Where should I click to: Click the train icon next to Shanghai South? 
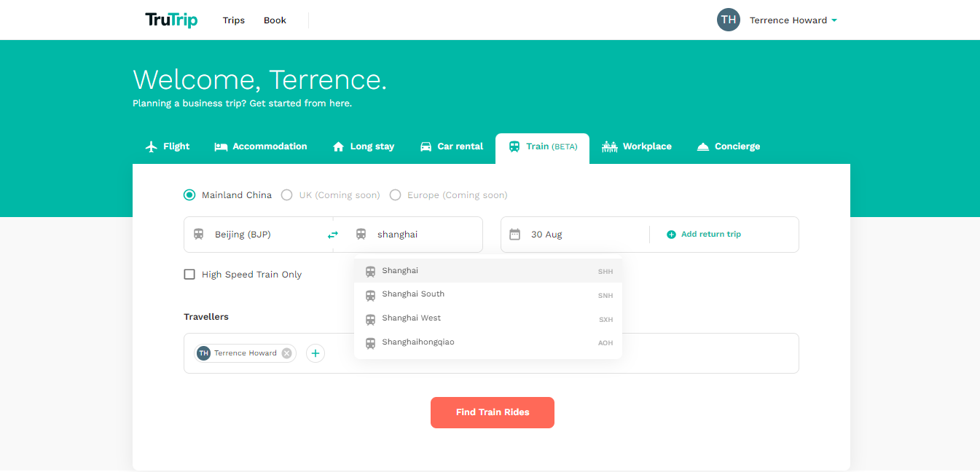click(x=370, y=295)
